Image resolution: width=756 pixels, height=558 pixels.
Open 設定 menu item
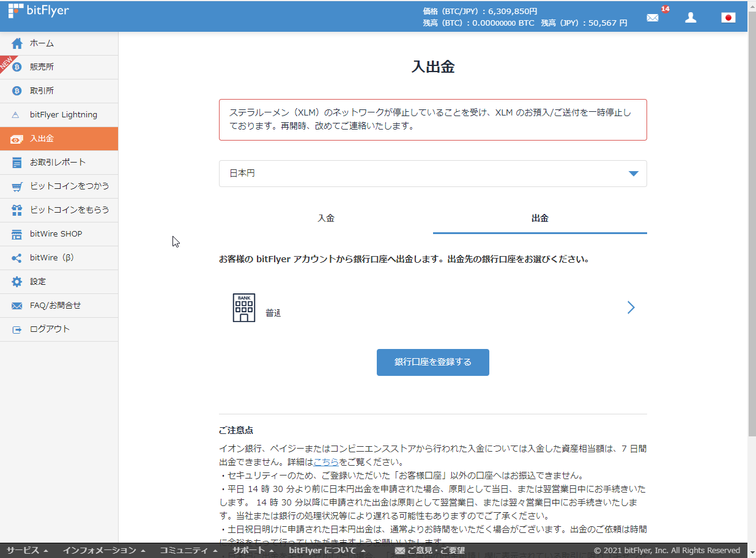coord(59,282)
